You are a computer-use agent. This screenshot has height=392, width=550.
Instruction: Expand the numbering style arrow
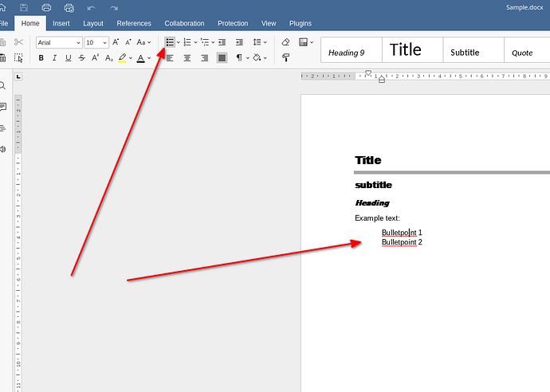pos(196,42)
